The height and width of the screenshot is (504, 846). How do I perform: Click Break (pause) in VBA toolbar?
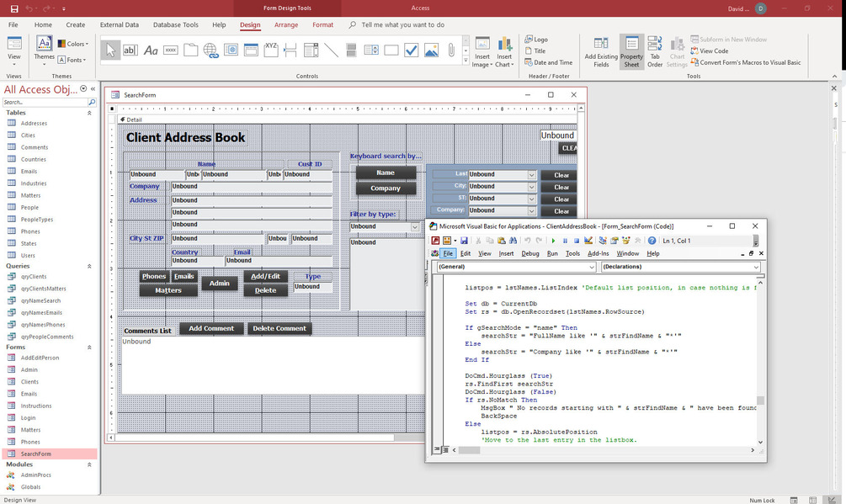565,241
